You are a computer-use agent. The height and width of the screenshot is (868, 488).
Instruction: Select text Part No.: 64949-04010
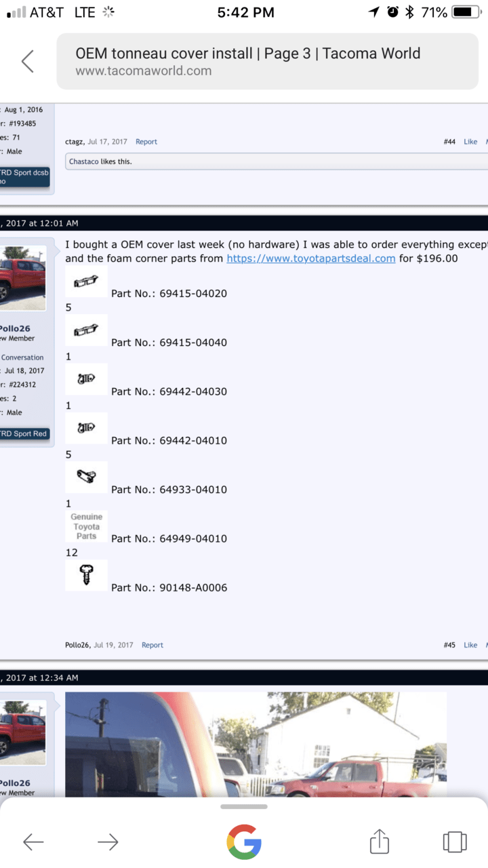click(169, 538)
